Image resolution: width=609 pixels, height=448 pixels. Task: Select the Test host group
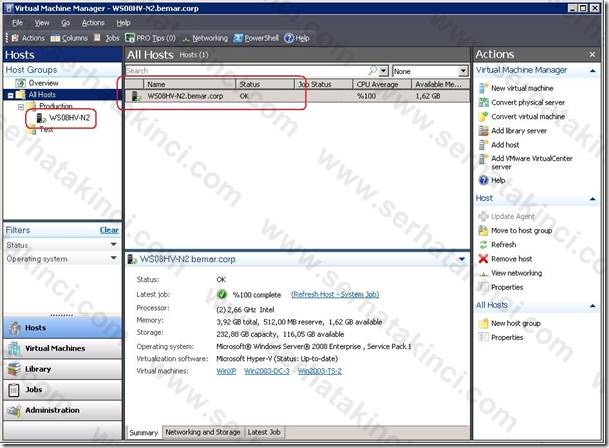(x=46, y=130)
